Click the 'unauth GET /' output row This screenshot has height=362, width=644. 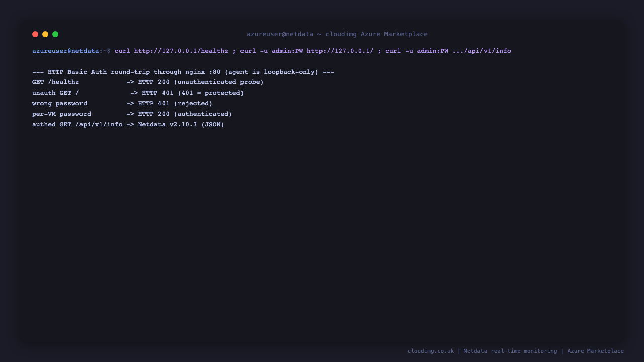[138, 93]
